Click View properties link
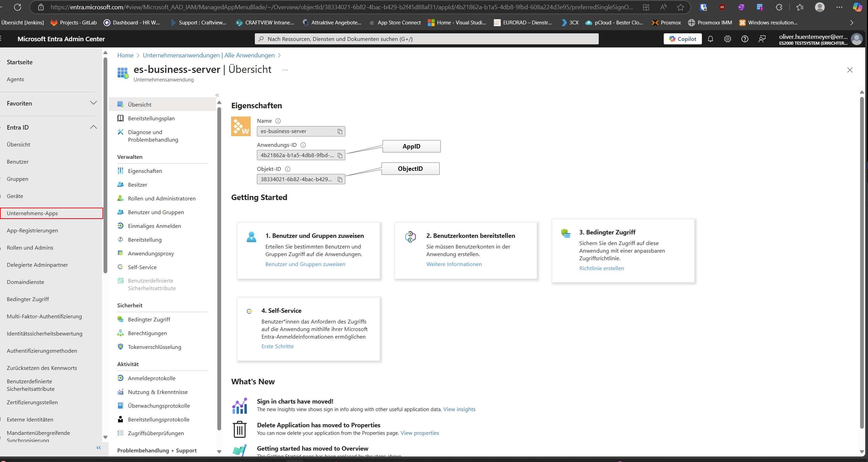The image size is (868, 462). (x=420, y=433)
